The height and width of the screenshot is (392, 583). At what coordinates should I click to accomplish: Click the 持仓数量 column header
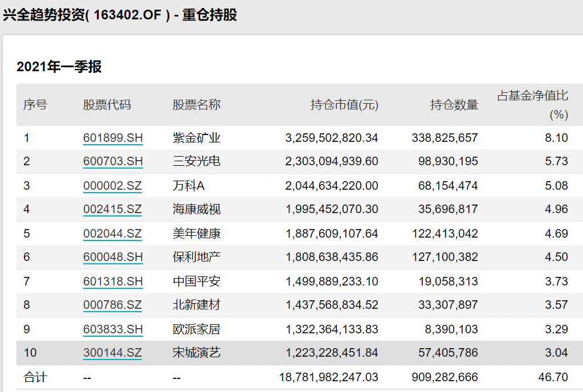pyautogui.click(x=454, y=105)
